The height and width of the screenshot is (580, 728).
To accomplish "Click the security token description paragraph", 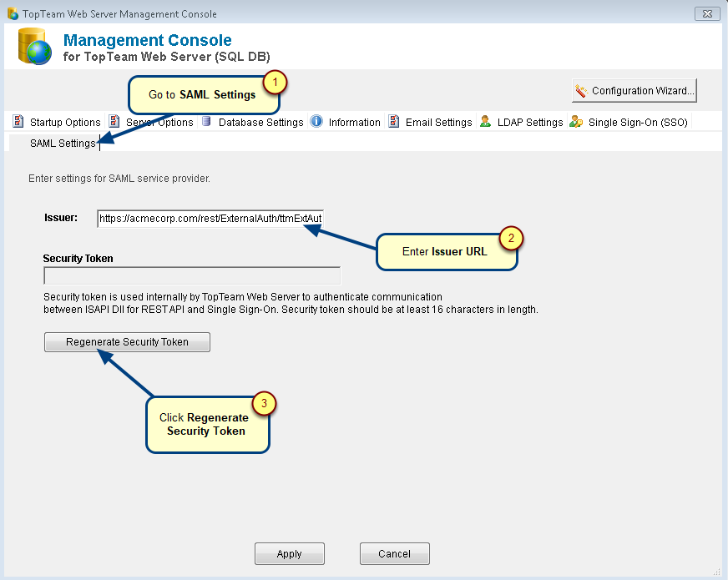I will [x=291, y=303].
